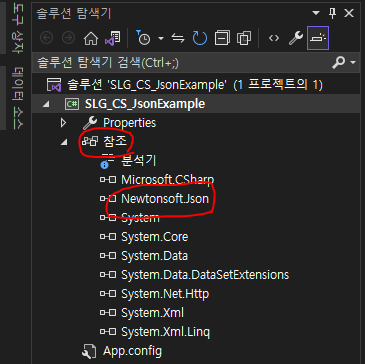This screenshot has width=365, height=364.
Task: Select the System.Net.Http reference
Action: coord(165,294)
